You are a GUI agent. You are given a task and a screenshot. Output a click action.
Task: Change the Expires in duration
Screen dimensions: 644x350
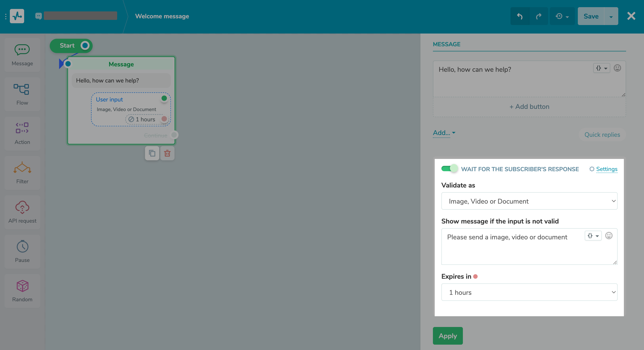(529, 292)
